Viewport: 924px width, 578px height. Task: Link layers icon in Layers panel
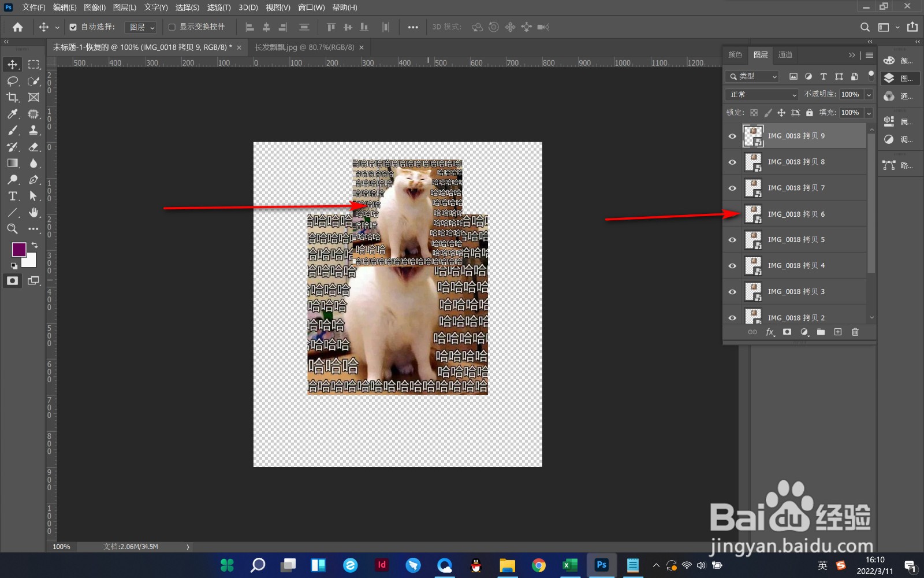[752, 332]
